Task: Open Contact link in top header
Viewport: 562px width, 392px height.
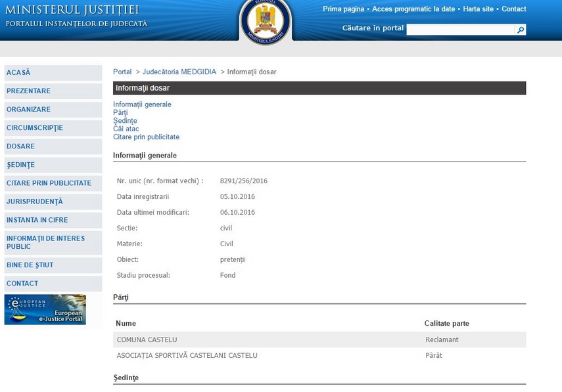Action: [x=513, y=9]
